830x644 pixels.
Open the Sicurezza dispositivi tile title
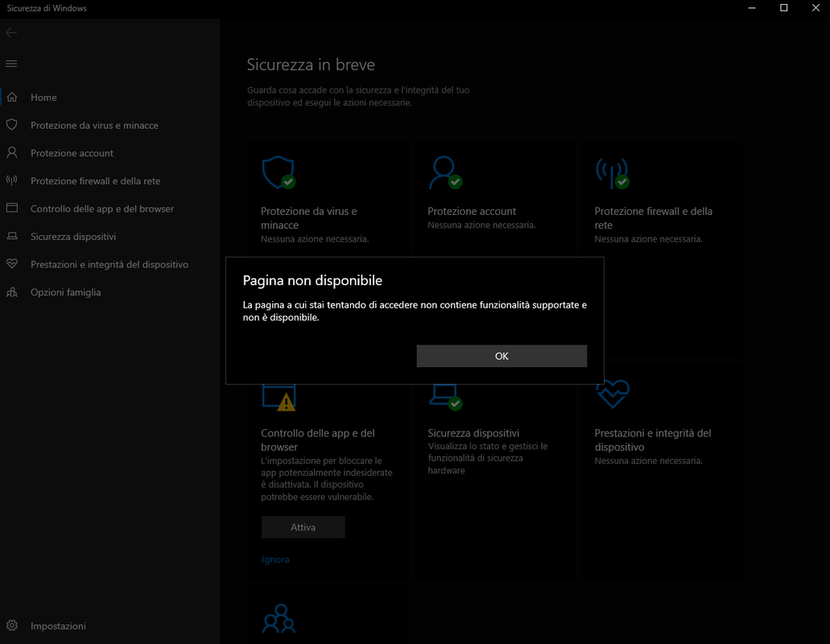[x=473, y=433]
